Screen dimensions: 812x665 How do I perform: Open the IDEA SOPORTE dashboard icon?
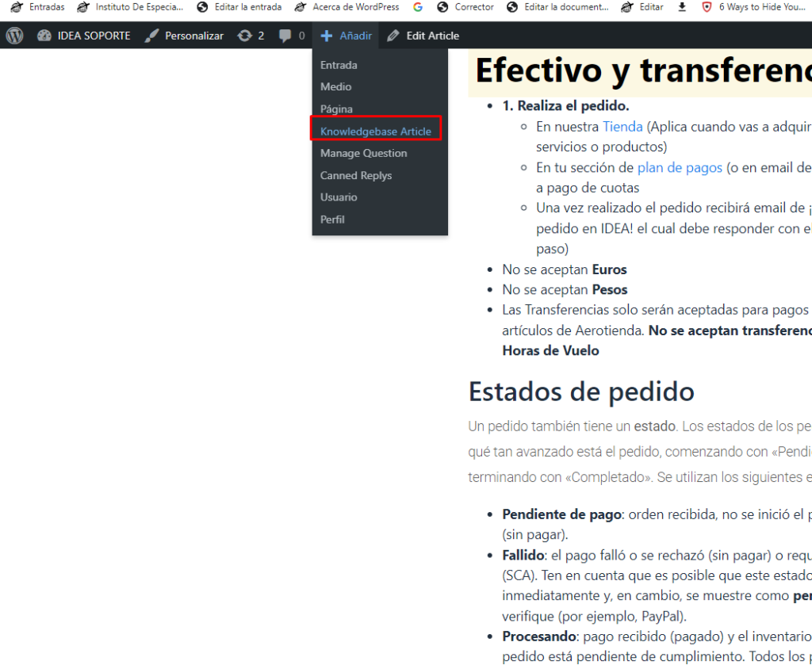coord(44,36)
